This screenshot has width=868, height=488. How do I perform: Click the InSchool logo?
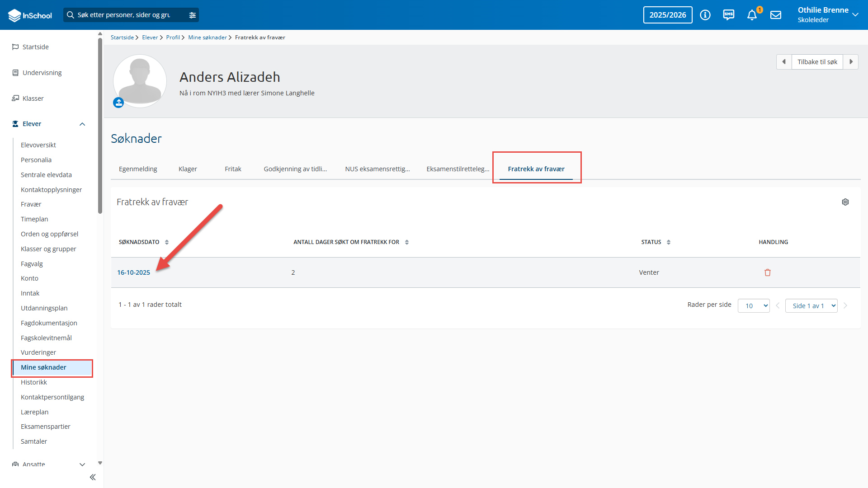(30, 15)
